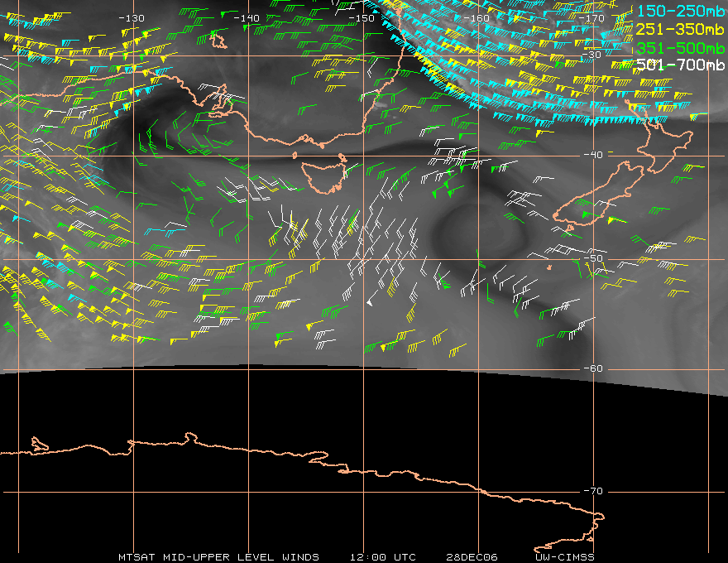Click the small island dot near -50 latitude
728x563 pixels.
tap(549, 267)
